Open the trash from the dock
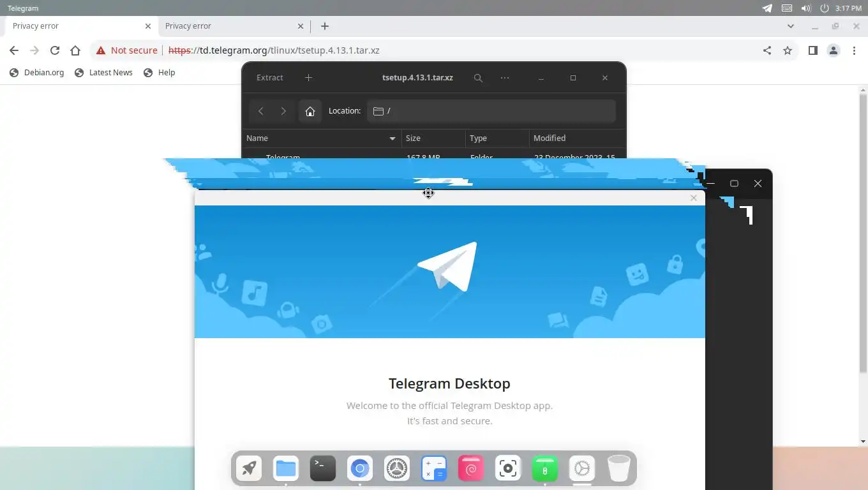The width and height of the screenshot is (868, 490). [619, 469]
